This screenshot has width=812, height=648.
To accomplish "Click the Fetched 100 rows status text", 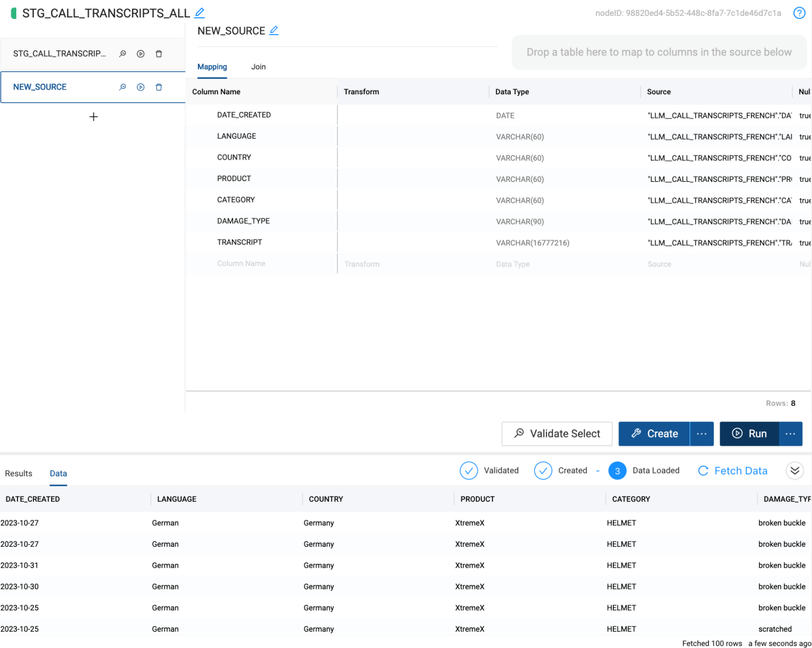I will click(712, 643).
